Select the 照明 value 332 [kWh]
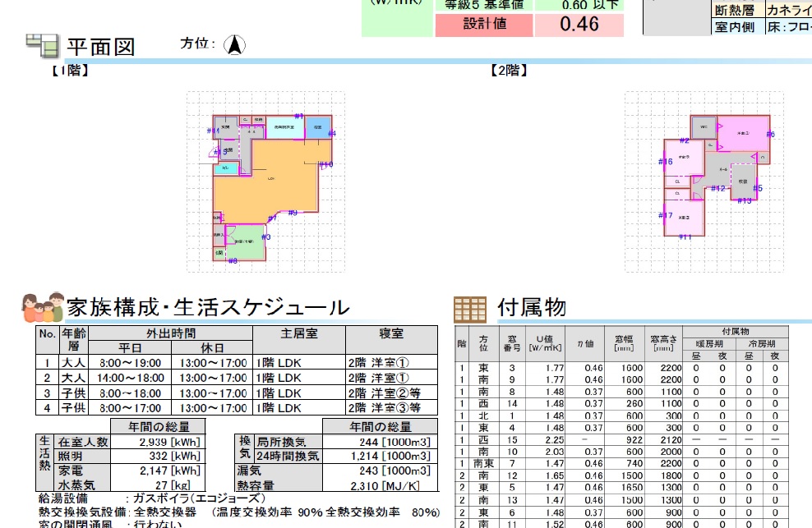Viewport: 812px width, 528px height. 158,456
